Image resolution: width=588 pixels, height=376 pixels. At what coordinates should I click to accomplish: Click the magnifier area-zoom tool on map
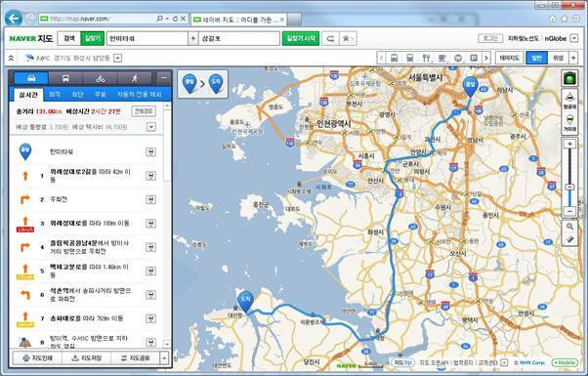pos(570,227)
